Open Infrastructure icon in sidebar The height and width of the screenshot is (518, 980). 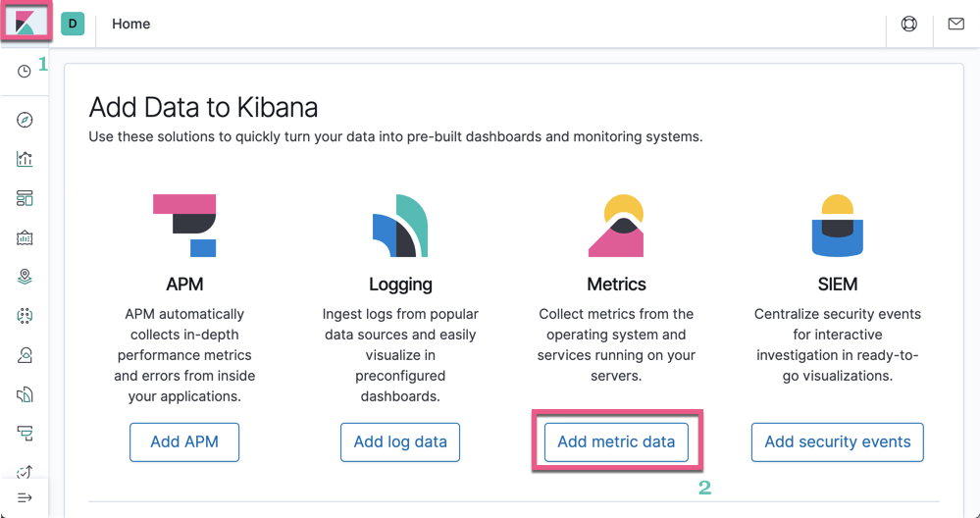coord(25,355)
